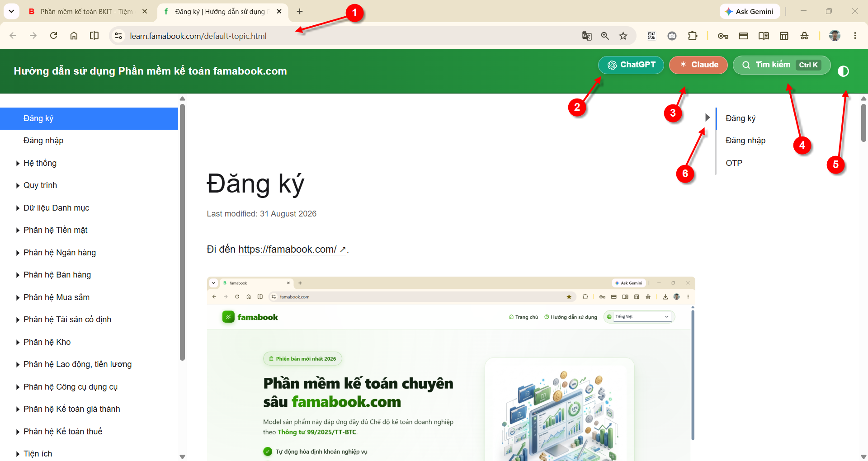Click the Translate page icon in address bar
This screenshot has height=461, width=868.
[587, 36]
